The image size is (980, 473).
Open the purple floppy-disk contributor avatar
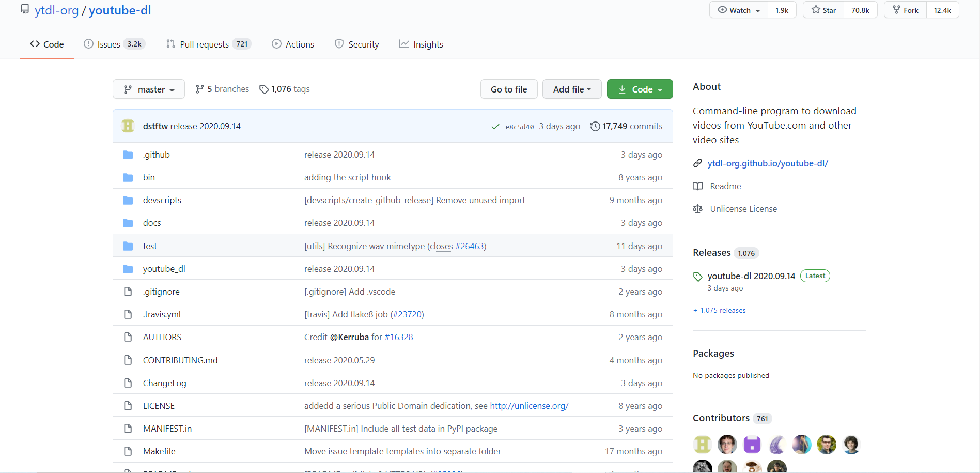click(x=752, y=445)
